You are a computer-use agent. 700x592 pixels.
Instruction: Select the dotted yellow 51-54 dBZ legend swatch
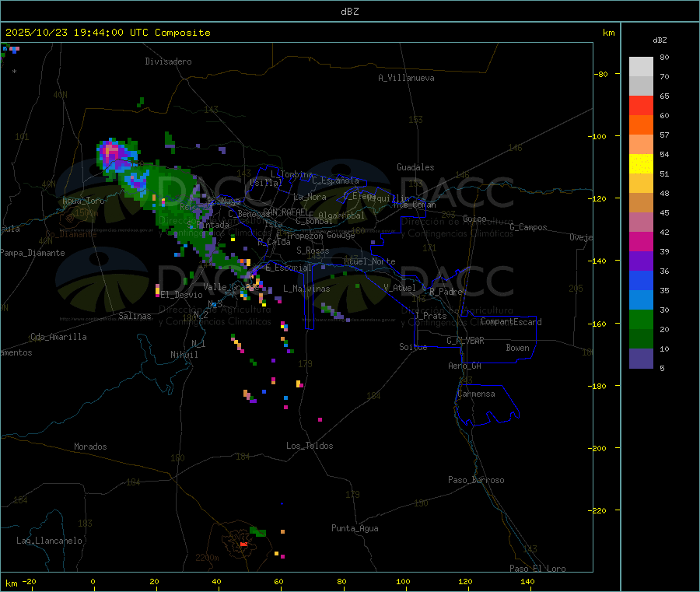tap(641, 164)
